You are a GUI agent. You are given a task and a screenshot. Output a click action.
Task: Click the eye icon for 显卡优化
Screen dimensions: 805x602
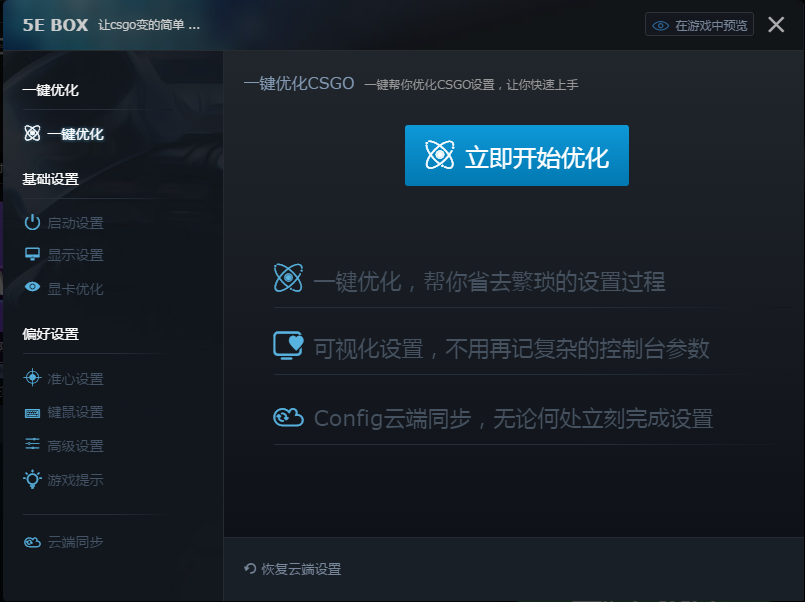(x=32, y=289)
